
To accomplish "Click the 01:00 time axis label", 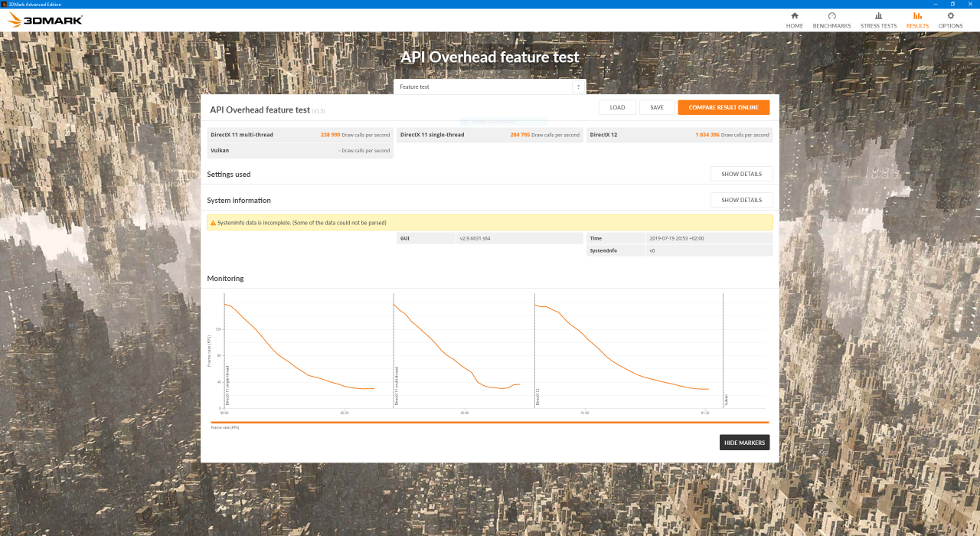I will (x=585, y=413).
